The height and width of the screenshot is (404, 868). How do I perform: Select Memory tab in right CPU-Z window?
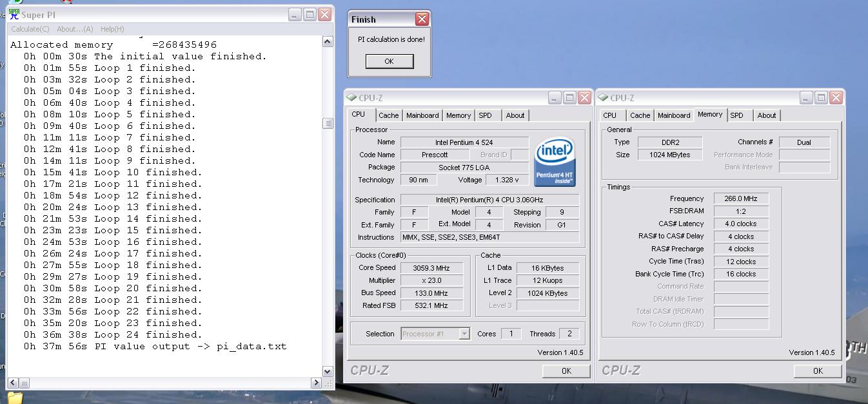point(710,114)
